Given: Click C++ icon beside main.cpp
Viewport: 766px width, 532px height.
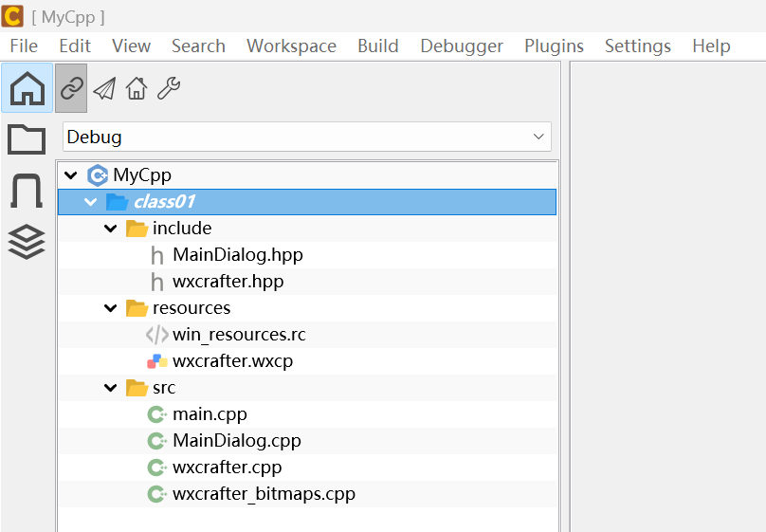Looking at the screenshot, I should coord(157,414).
